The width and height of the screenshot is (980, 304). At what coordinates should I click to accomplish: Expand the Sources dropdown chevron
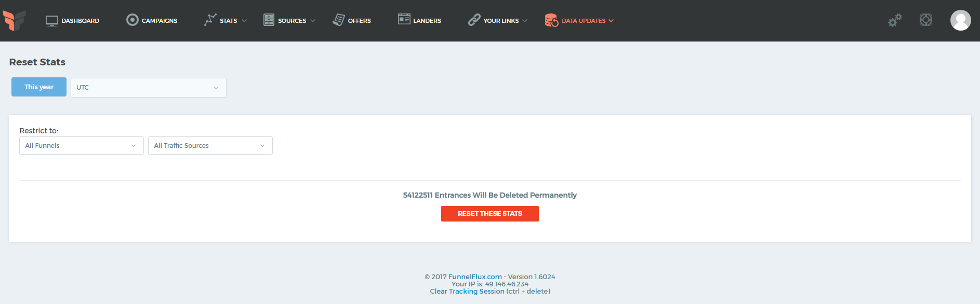(x=313, y=21)
